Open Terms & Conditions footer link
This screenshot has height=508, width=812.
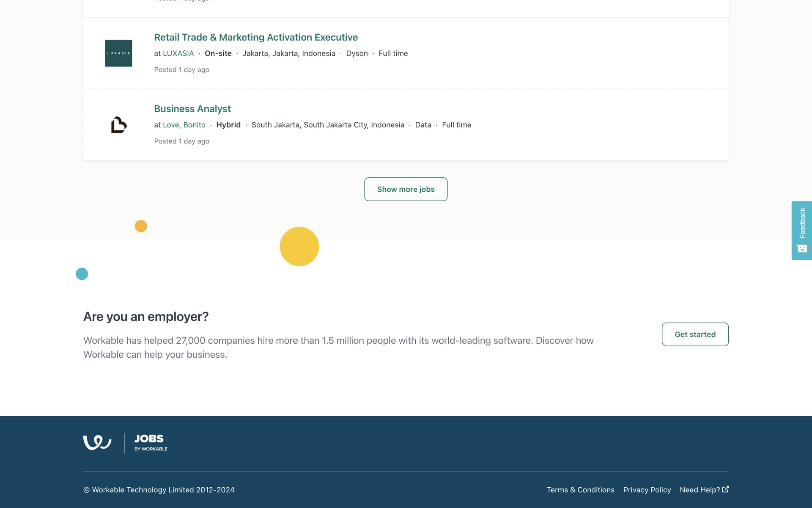[x=580, y=490]
